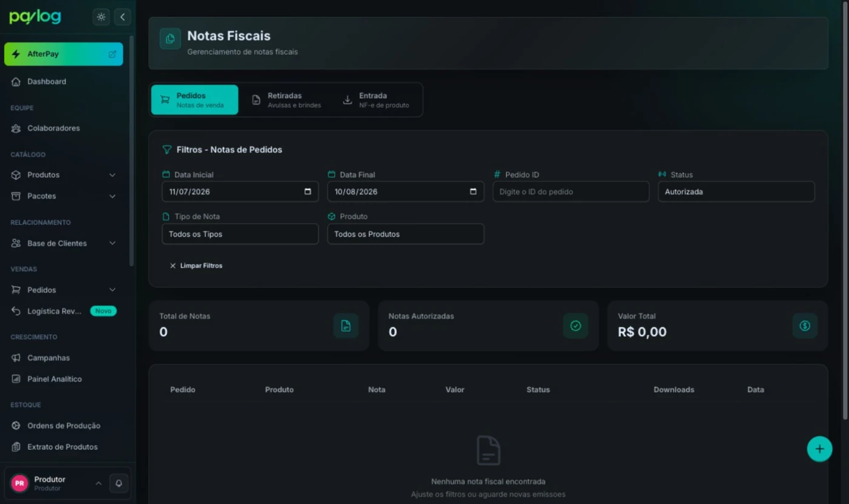Collapse the sidebar with the arrow button
Image resolution: width=849 pixels, height=504 pixels.
[x=122, y=17]
